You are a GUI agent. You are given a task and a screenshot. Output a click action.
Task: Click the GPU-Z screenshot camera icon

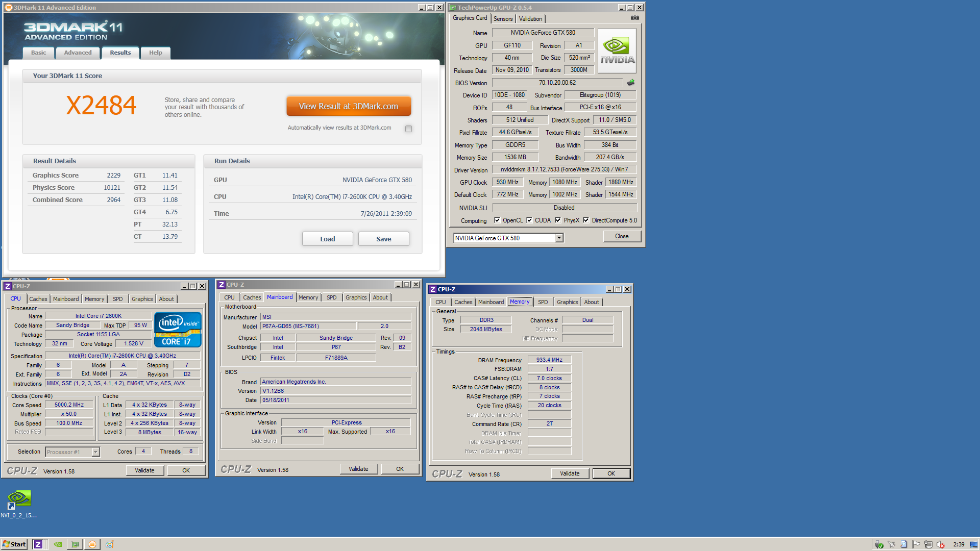tap(634, 18)
